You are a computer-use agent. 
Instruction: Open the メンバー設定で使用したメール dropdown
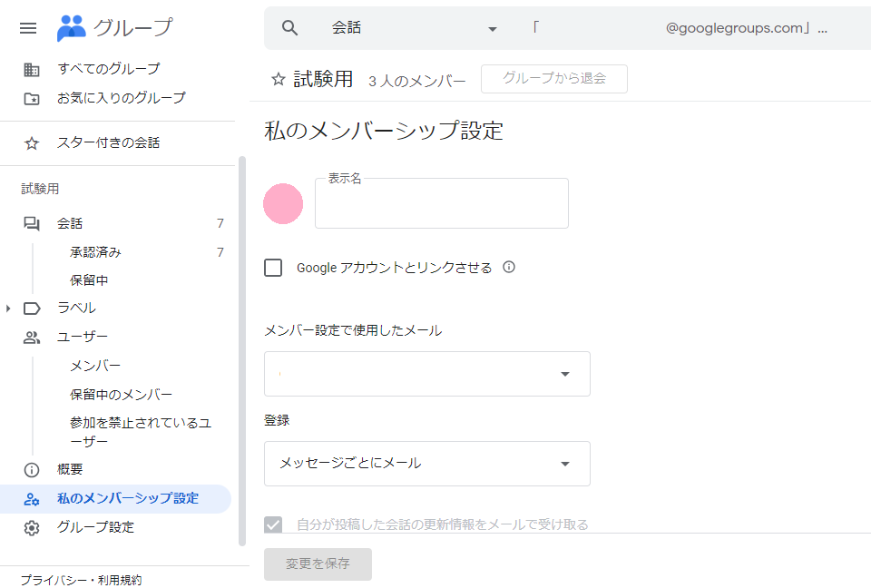[427, 374]
